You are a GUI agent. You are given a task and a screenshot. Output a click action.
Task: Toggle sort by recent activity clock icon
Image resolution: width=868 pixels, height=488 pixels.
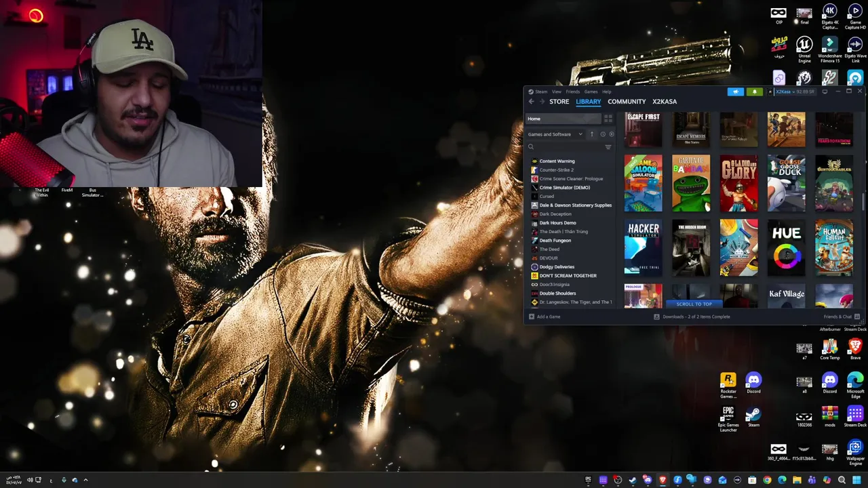click(x=603, y=134)
